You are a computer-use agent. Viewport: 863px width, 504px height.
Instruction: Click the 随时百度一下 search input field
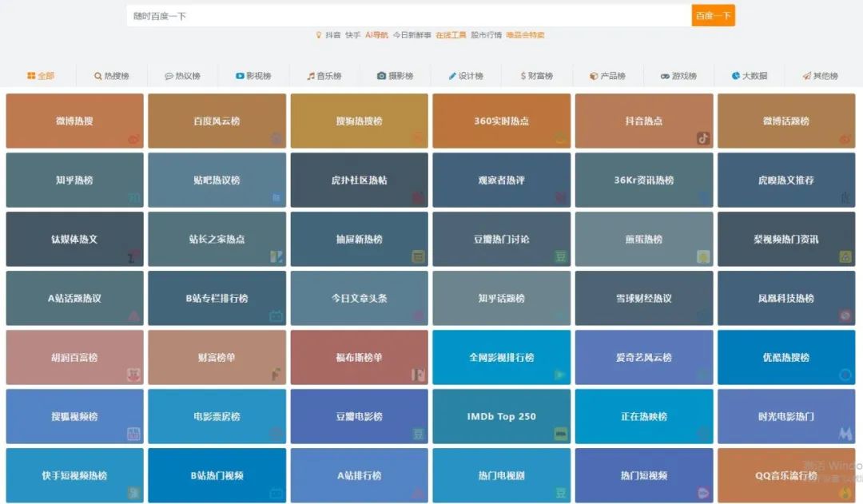(x=409, y=16)
